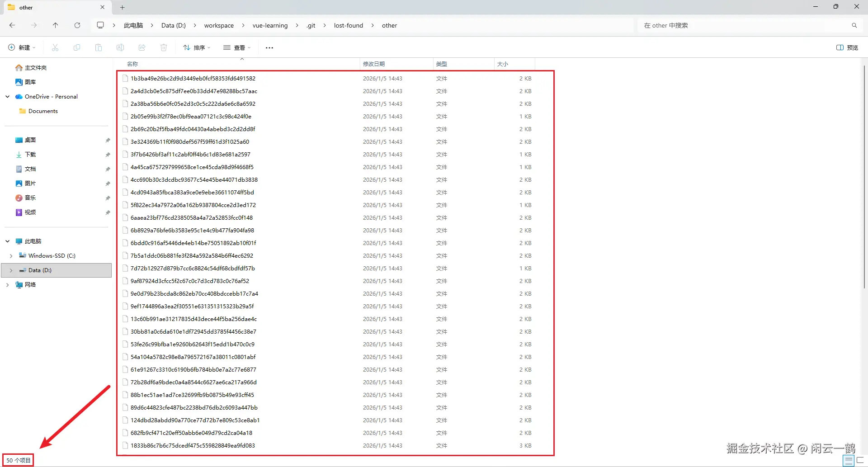Collapse the This PC (此电脑) tree node

click(8, 241)
